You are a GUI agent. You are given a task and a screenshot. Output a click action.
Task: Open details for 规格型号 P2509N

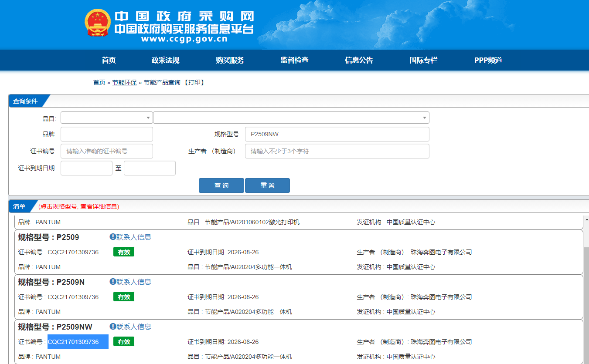tap(51, 282)
